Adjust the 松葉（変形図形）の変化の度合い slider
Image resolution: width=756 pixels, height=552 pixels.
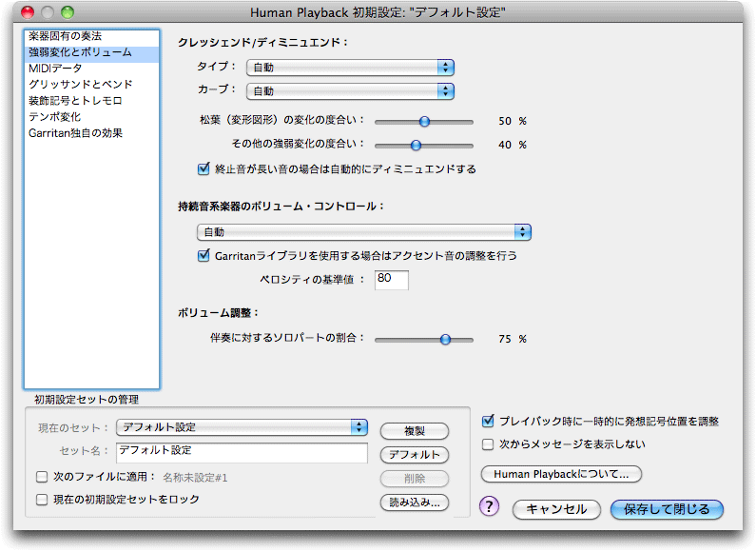[424, 122]
